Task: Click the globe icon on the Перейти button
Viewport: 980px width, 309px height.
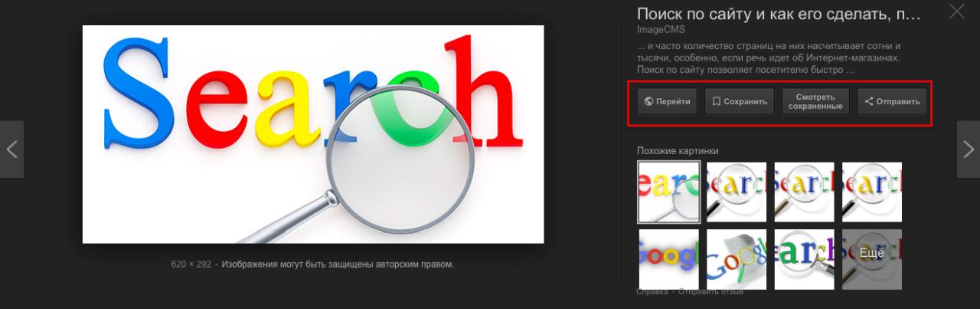Action: pyautogui.click(x=648, y=101)
